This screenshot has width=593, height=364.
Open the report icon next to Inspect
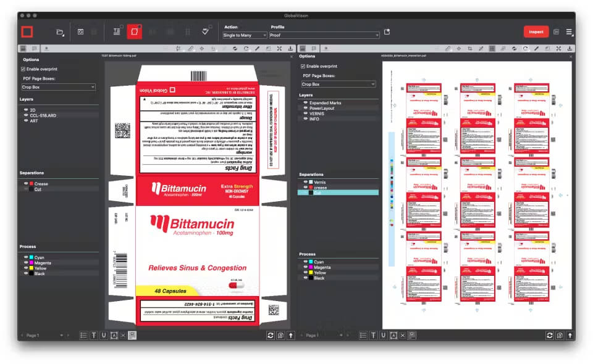[x=557, y=32]
